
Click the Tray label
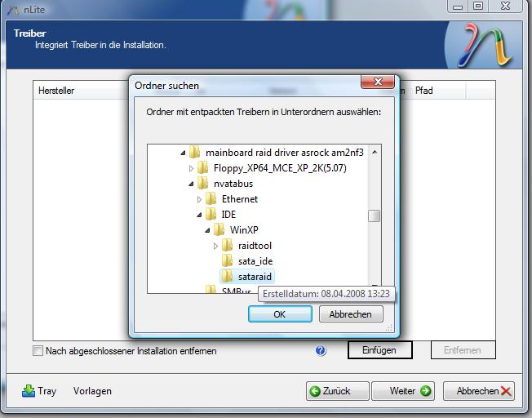point(47,391)
